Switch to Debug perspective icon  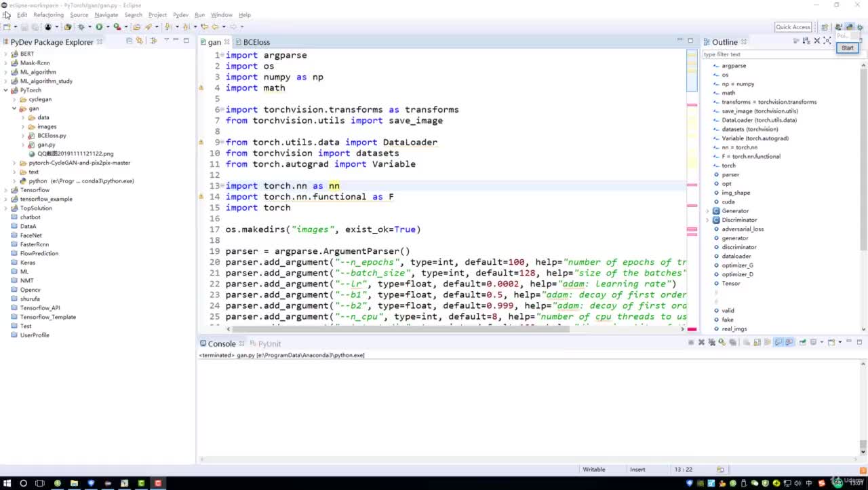(860, 27)
